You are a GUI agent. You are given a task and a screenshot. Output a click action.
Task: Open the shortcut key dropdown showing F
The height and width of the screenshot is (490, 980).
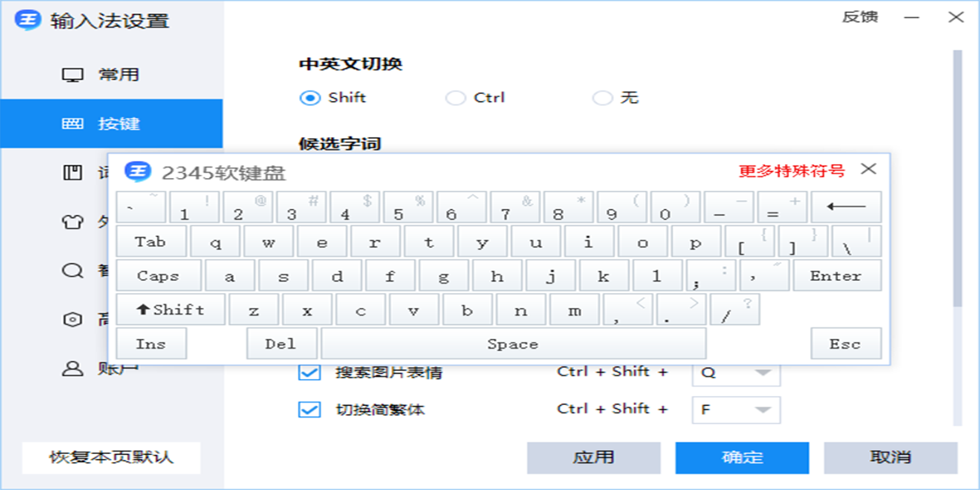(x=736, y=408)
